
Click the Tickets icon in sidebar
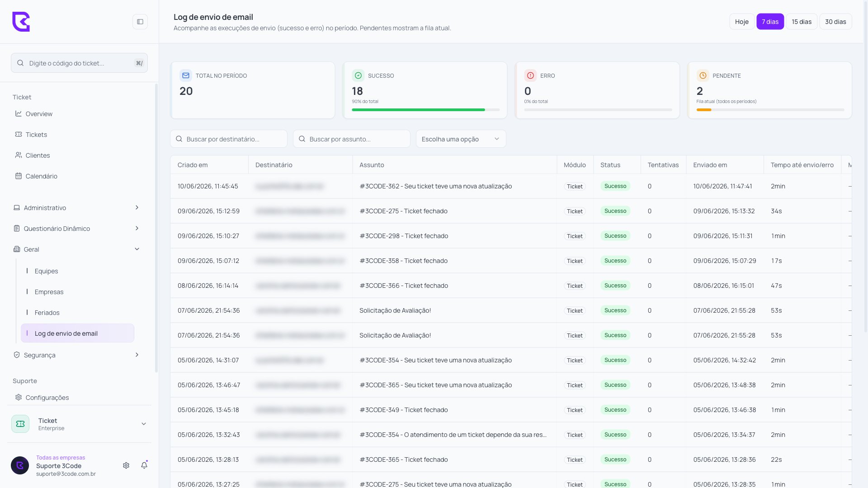19,135
